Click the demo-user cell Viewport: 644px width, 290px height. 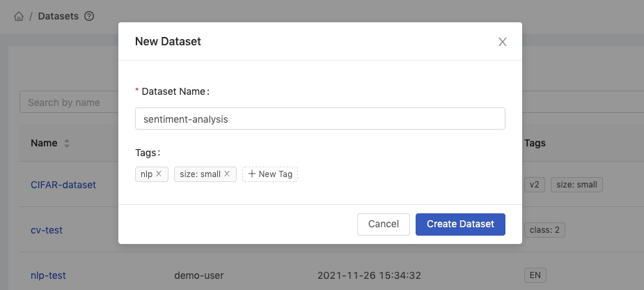(199, 275)
